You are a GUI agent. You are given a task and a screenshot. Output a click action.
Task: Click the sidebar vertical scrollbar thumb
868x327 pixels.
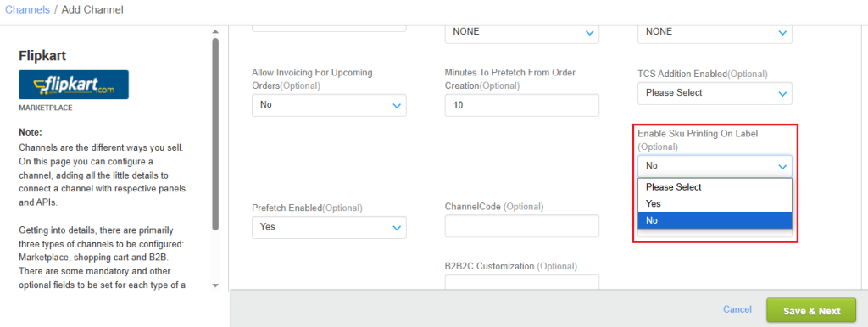[x=215, y=134]
